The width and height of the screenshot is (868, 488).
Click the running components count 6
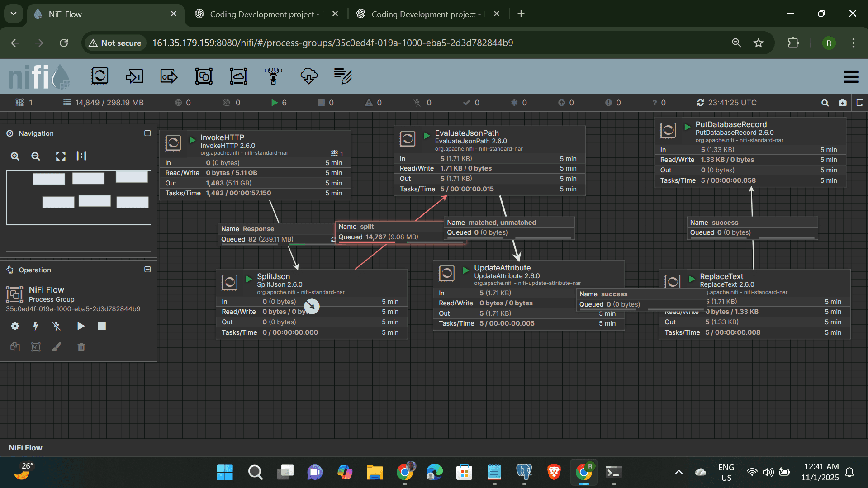pos(279,103)
